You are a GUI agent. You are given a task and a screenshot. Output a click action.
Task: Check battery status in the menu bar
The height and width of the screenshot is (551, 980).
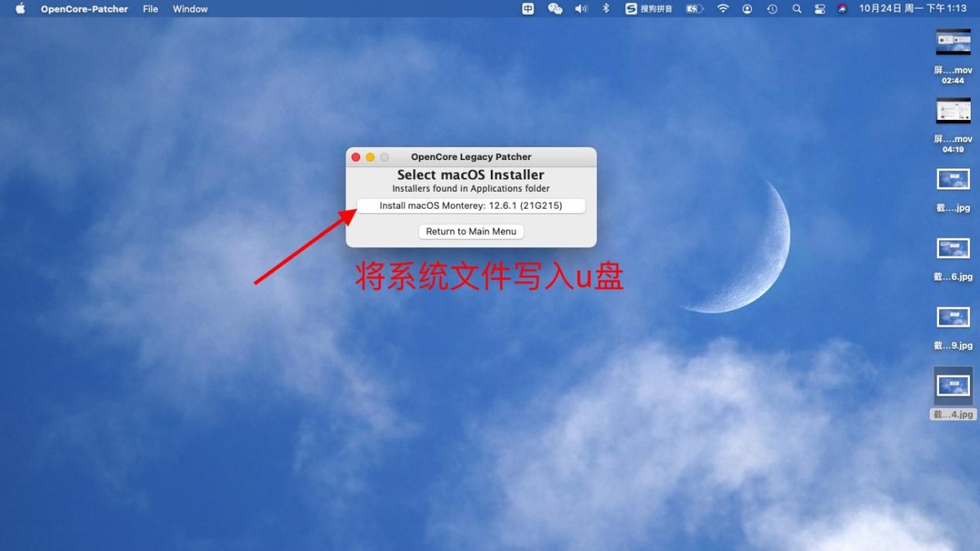(693, 9)
